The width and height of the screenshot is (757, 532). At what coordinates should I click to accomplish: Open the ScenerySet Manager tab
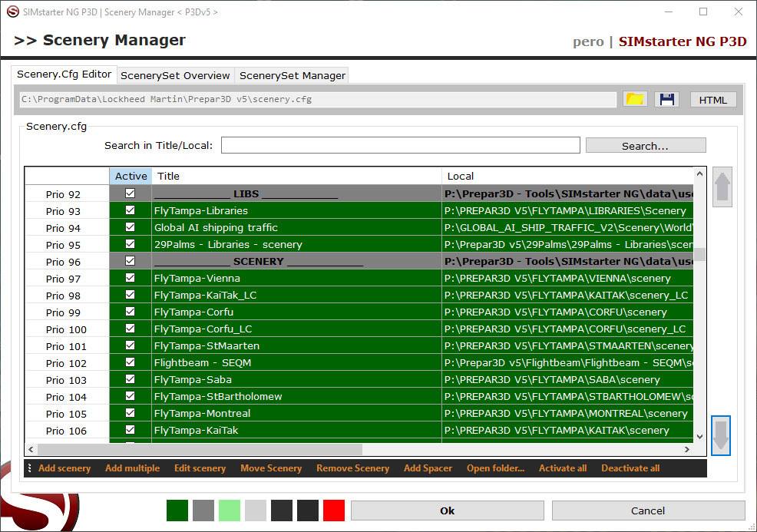point(292,76)
